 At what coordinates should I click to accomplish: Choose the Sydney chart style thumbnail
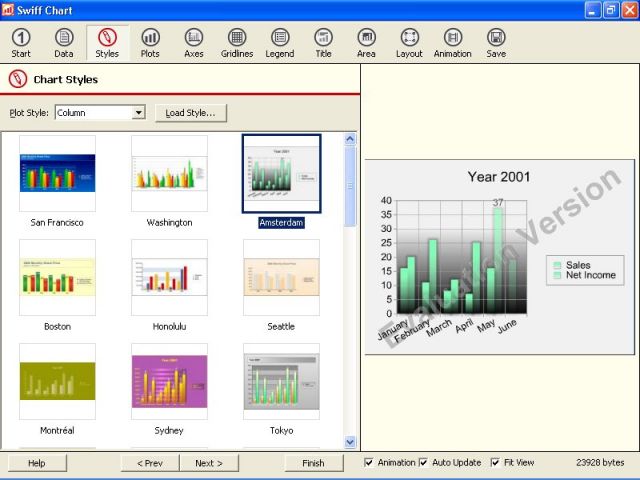tap(169, 382)
